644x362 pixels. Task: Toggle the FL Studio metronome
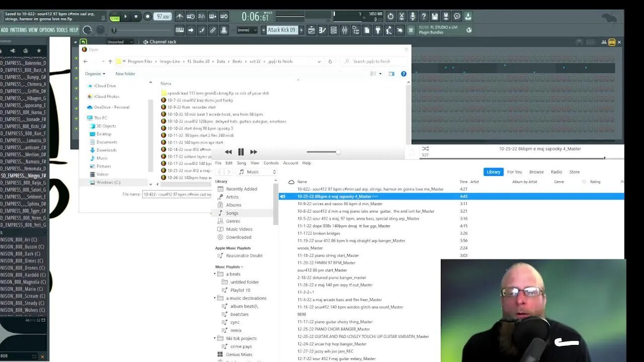pos(180,17)
